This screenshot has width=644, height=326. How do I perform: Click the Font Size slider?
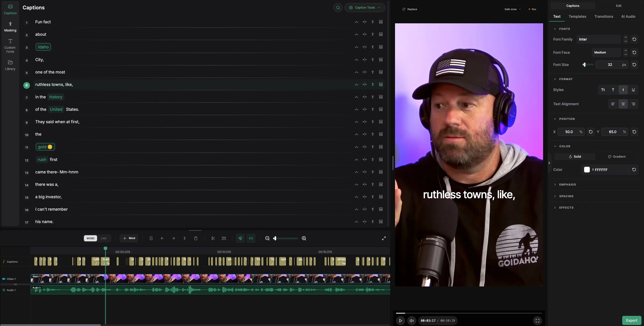tap(588, 65)
